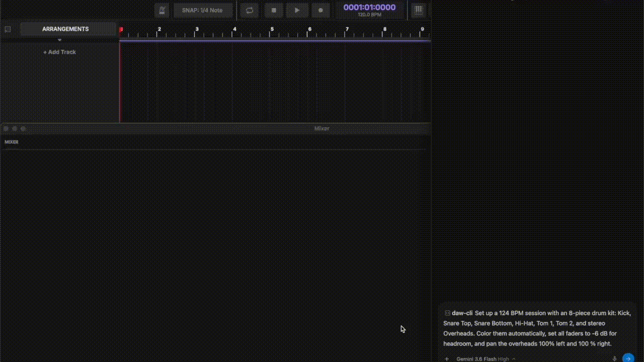
Task: Select the MIXER tab label
Action: tap(12, 142)
